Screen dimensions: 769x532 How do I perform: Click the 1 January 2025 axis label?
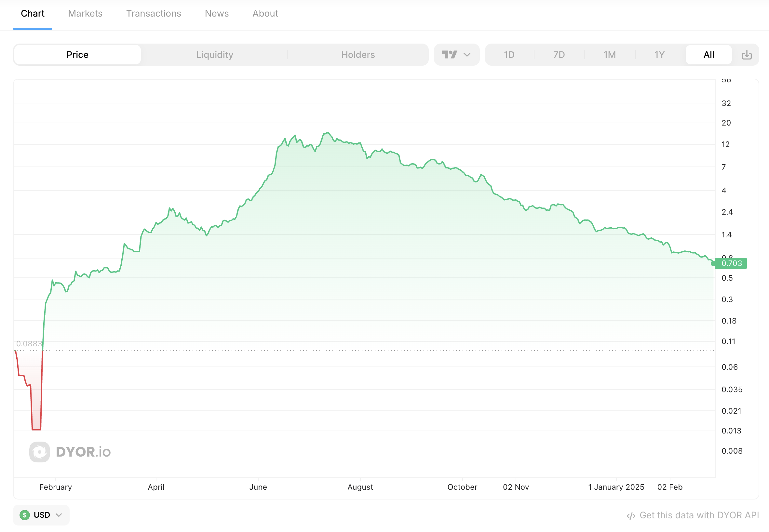pyautogui.click(x=616, y=487)
